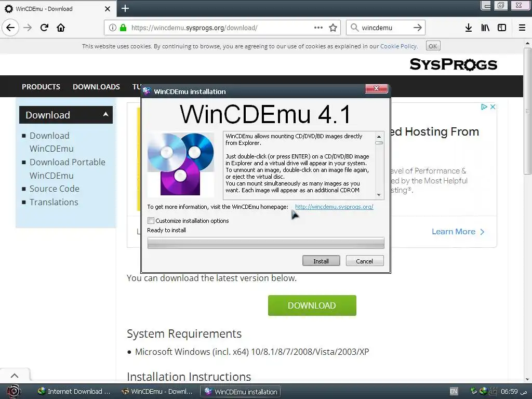
Task: Click the green secure padlock icon
Action: [123, 28]
